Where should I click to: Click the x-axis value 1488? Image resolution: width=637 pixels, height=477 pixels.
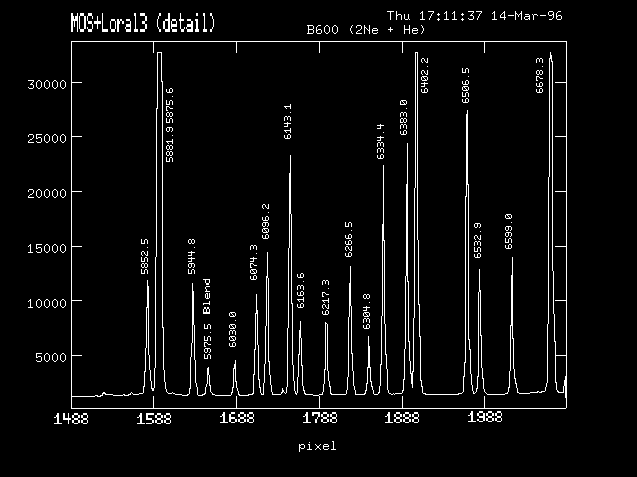(x=71, y=418)
